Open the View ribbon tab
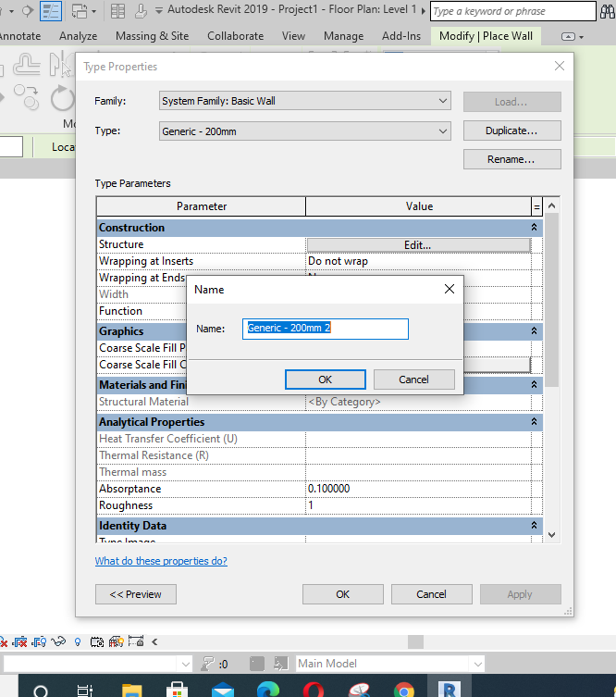Image resolution: width=616 pixels, height=697 pixels. 293,36
